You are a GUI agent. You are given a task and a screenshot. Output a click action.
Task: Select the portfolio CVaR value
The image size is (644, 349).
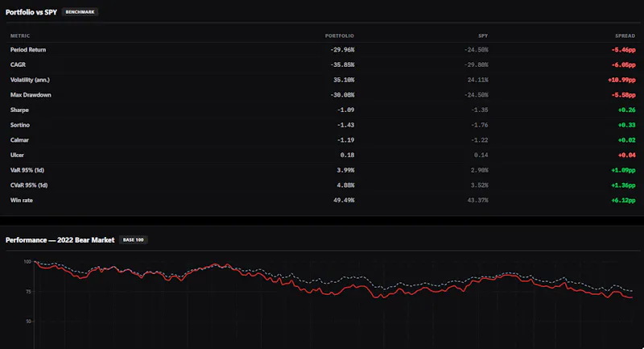tap(346, 185)
